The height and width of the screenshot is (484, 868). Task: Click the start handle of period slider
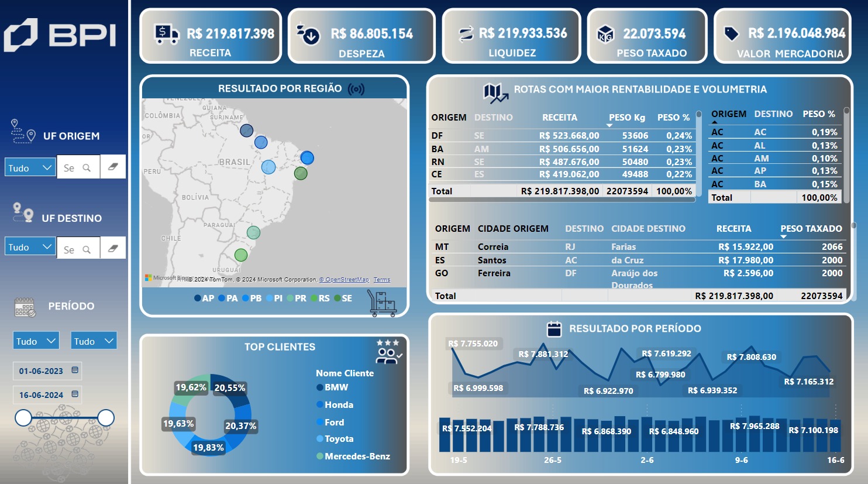[23, 417]
